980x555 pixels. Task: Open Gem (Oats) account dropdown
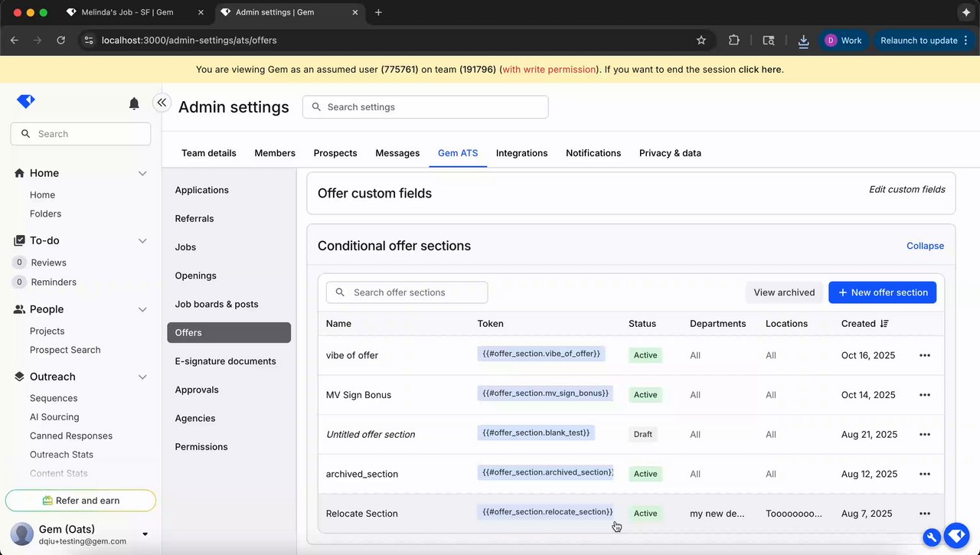[145, 534]
